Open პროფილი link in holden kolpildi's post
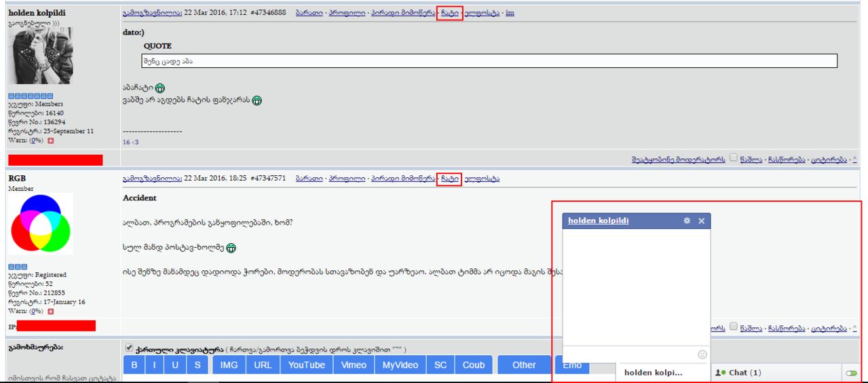The width and height of the screenshot is (868, 383). [347, 13]
